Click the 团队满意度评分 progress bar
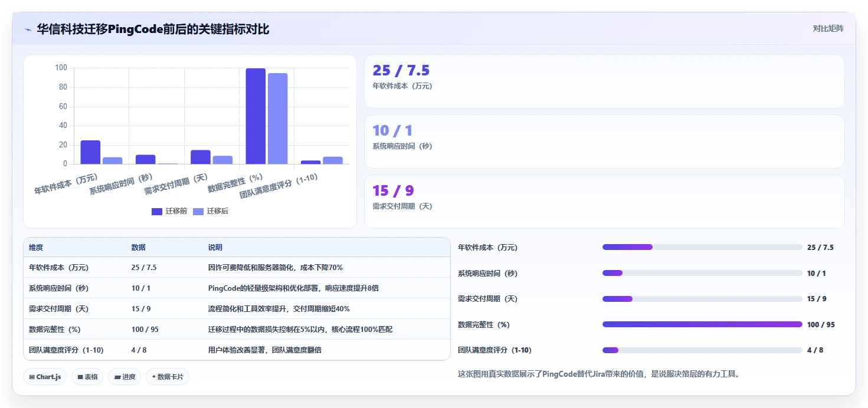 (702, 350)
